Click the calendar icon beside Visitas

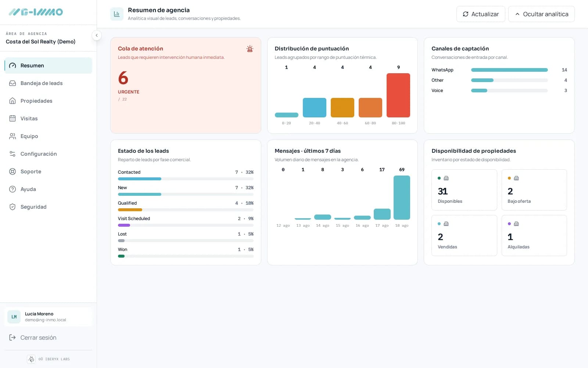(12, 118)
